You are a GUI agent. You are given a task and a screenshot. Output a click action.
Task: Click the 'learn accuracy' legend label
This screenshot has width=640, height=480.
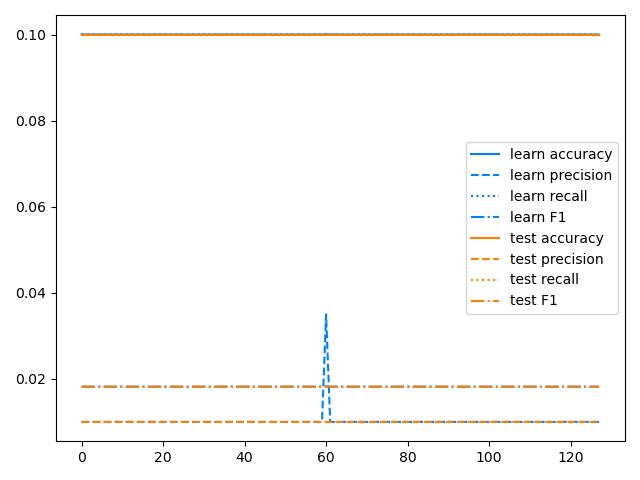[x=561, y=154]
